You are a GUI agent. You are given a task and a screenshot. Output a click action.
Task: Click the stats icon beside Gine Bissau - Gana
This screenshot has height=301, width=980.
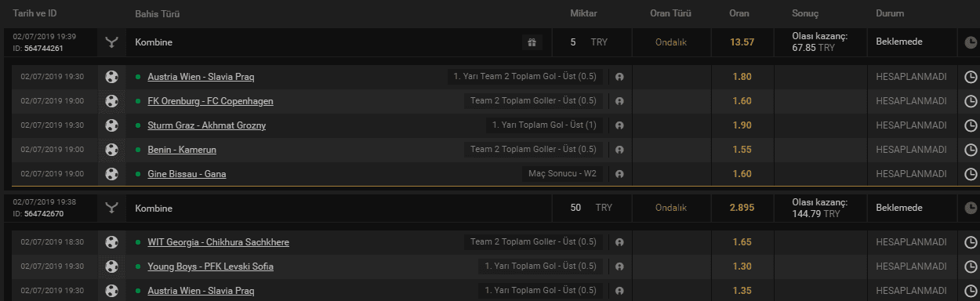click(619, 174)
